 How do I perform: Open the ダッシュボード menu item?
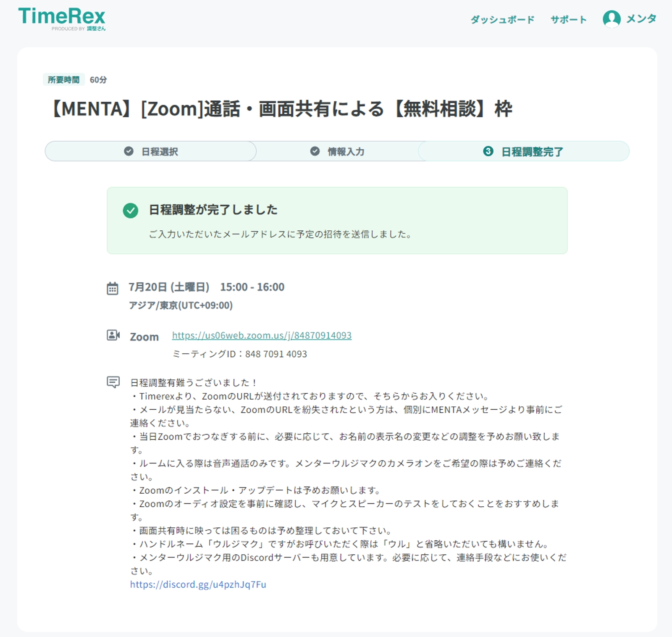click(502, 19)
